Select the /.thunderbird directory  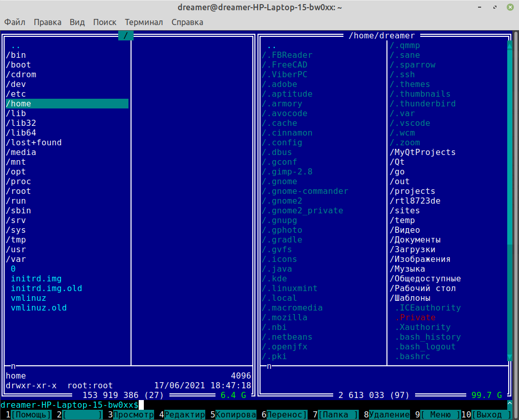(423, 103)
